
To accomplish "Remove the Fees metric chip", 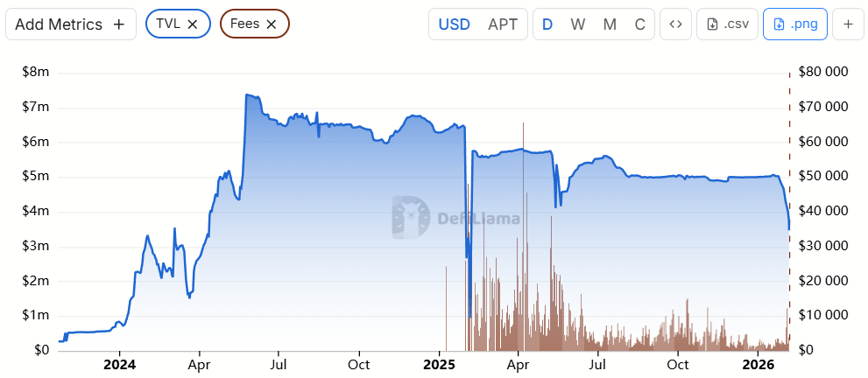I will pos(272,24).
